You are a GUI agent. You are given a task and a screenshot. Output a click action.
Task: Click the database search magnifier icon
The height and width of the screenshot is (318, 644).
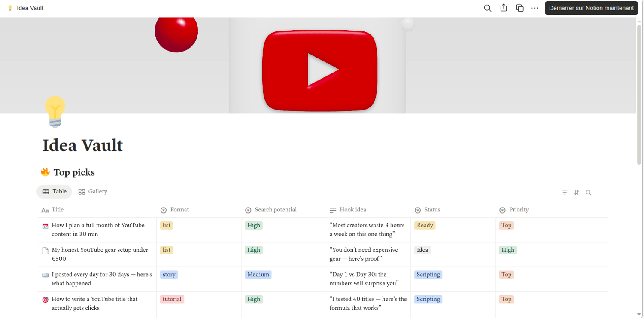tap(589, 193)
